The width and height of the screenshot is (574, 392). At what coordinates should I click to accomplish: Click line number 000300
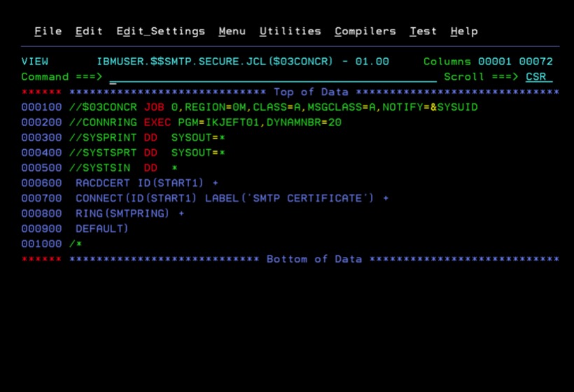tap(41, 138)
